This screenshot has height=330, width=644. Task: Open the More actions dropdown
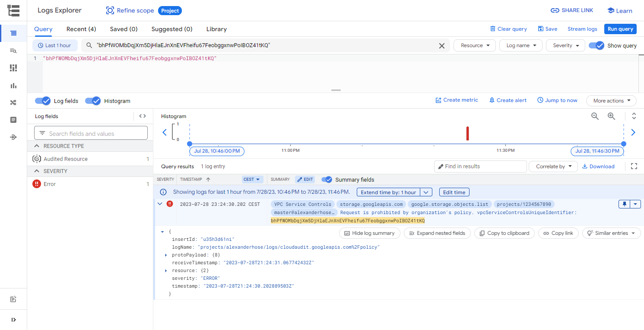point(611,101)
